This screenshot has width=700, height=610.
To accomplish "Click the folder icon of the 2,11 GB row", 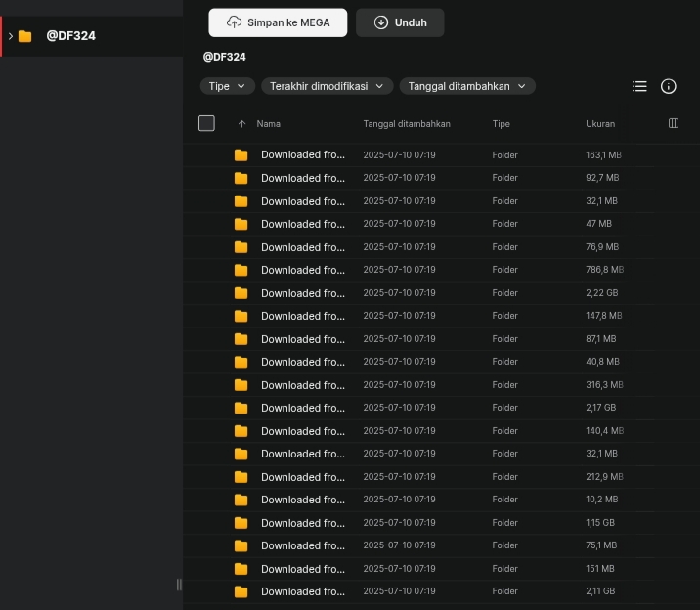I will [x=241, y=591].
